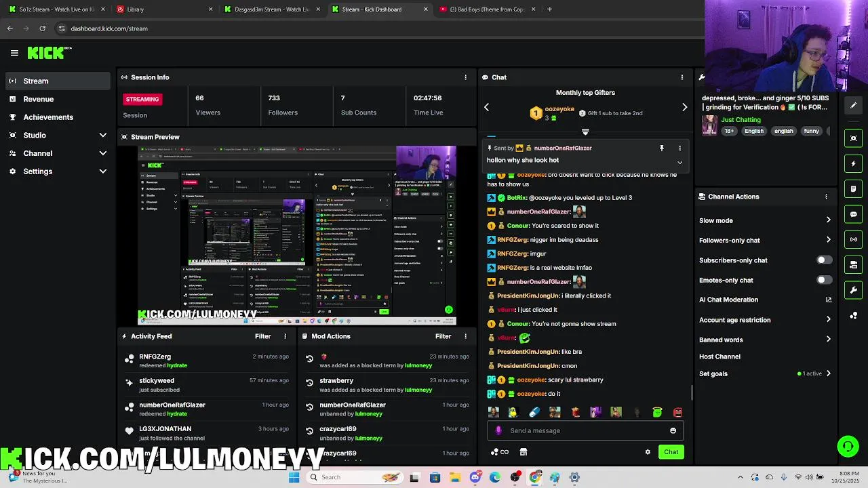Toggle the chat bubble widget in right sidebar
The width and height of the screenshot is (868, 488).
(x=853, y=214)
